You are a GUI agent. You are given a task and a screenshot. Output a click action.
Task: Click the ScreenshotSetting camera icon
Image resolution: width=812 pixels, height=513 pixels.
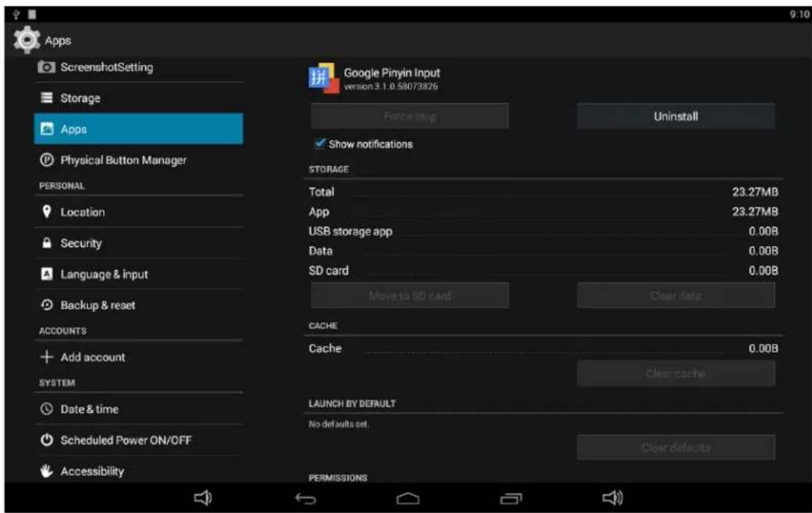tap(46, 67)
